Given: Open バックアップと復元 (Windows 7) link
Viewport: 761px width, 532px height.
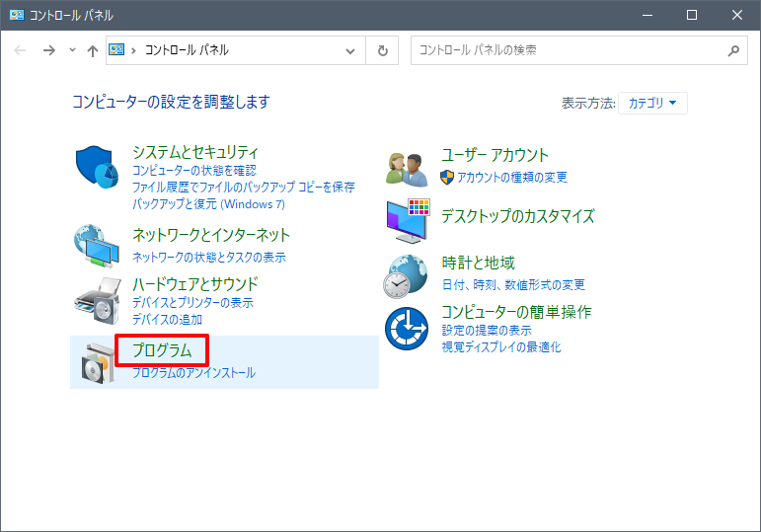Looking at the screenshot, I should [x=208, y=204].
